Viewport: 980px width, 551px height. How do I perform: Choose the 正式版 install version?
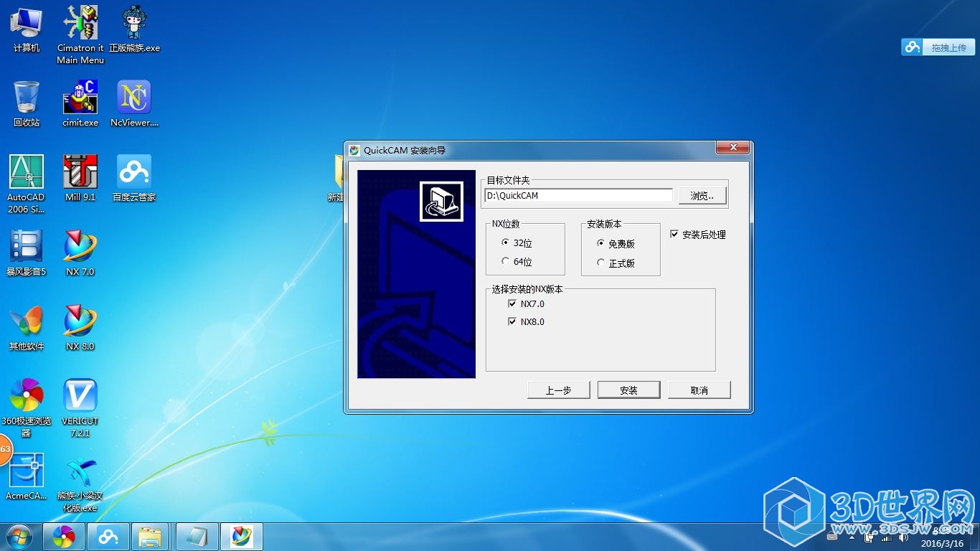tap(600, 263)
